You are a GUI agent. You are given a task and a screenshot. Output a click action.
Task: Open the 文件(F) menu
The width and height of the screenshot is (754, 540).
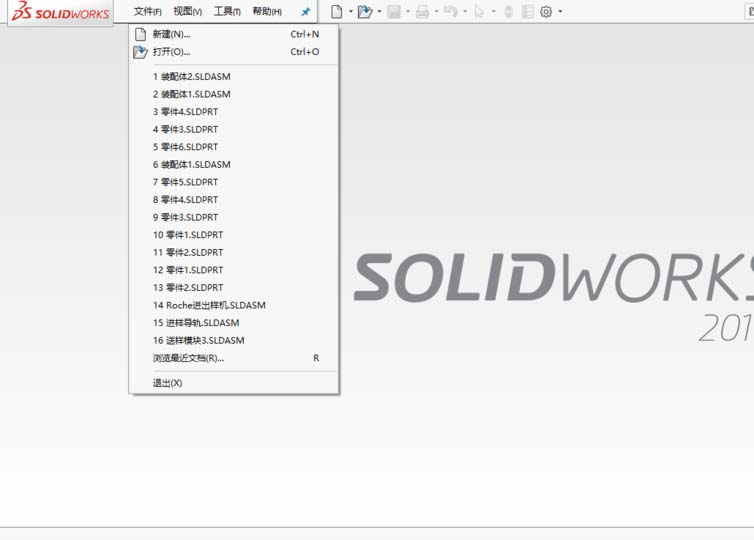(148, 12)
